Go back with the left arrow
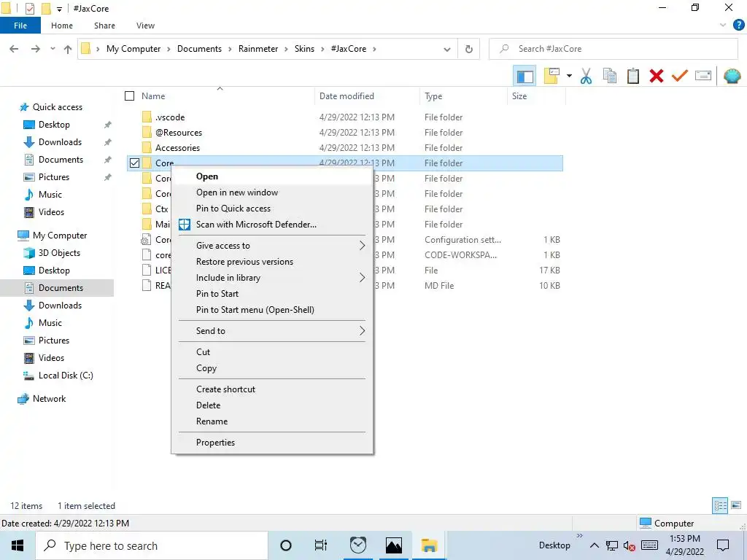 pos(15,49)
